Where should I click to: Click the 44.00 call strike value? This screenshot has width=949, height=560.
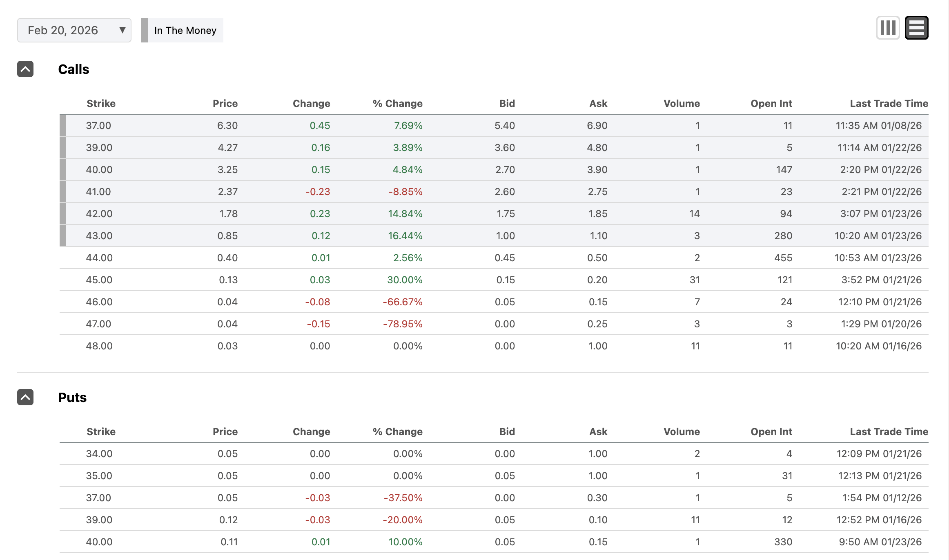tap(99, 258)
